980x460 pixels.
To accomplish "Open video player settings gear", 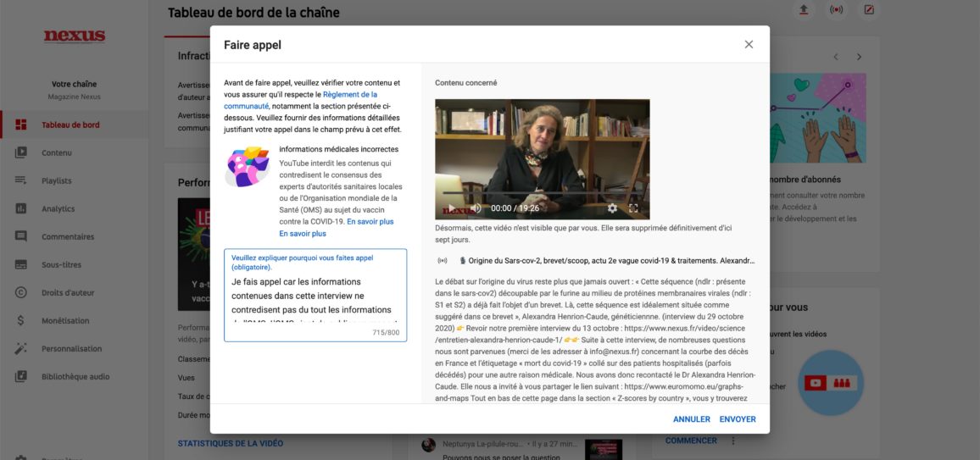I will [x=612, y=208].
